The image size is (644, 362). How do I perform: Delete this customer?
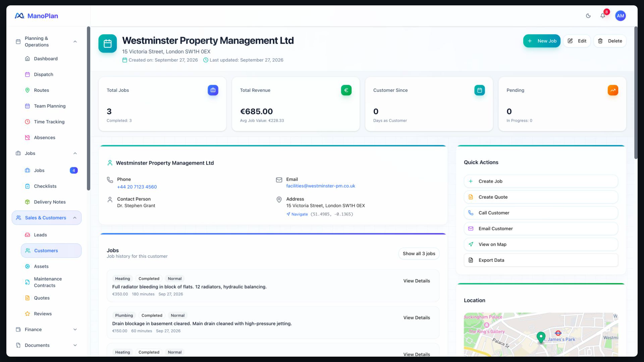coord(610,41)
